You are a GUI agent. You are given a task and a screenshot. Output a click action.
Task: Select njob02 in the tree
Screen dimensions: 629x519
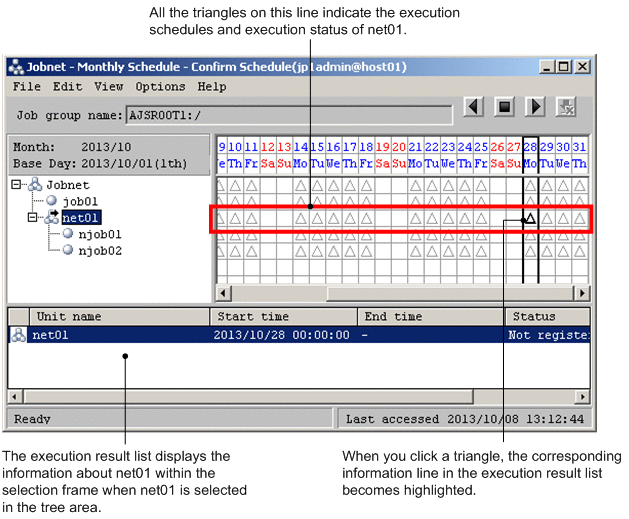click(x=98, y=250)
